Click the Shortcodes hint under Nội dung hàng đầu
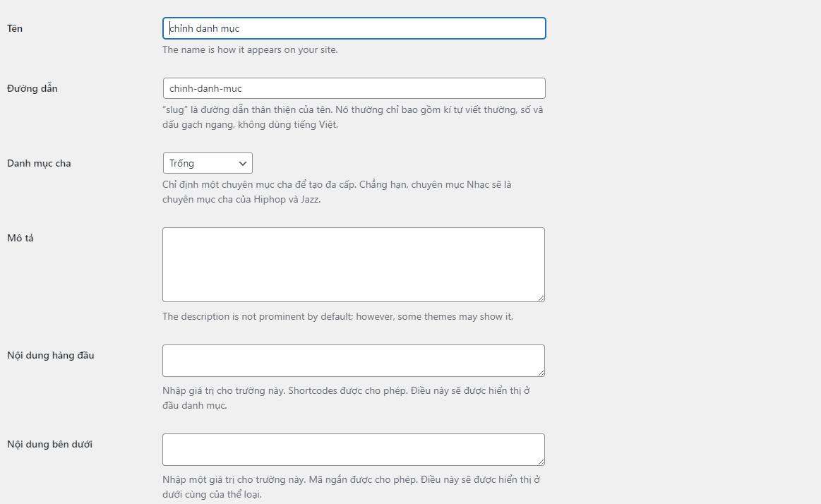The width and height of the screenshot is (821, 504). pos(346,398)
